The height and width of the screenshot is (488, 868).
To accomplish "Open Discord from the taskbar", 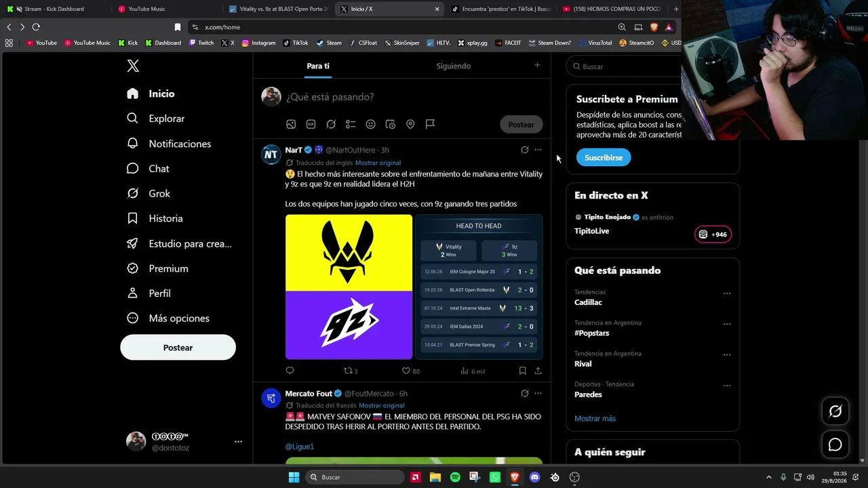I will (534, 477).
